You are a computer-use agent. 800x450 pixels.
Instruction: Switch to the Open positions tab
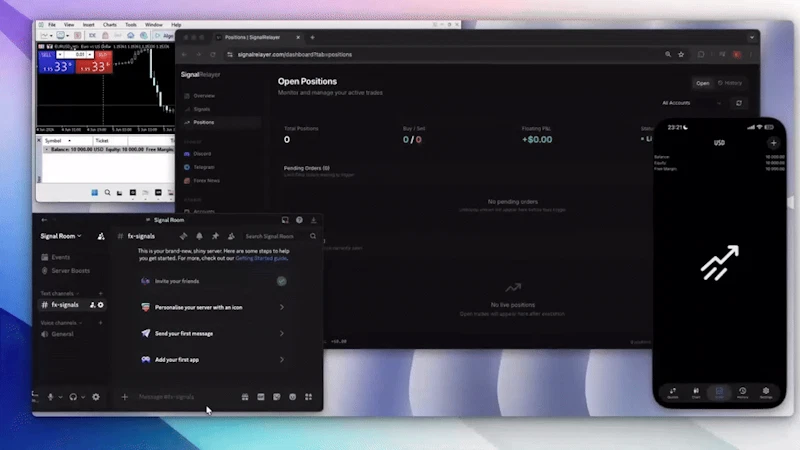tap(703, 83)
